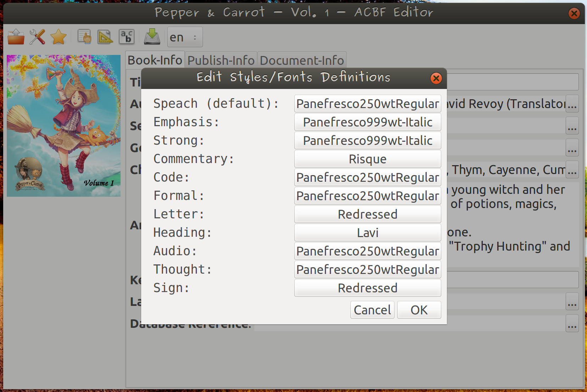The width and height of the screenshot is (587, 392).
Task: Change the Sign style font Redressed
Action: [368, 288]
